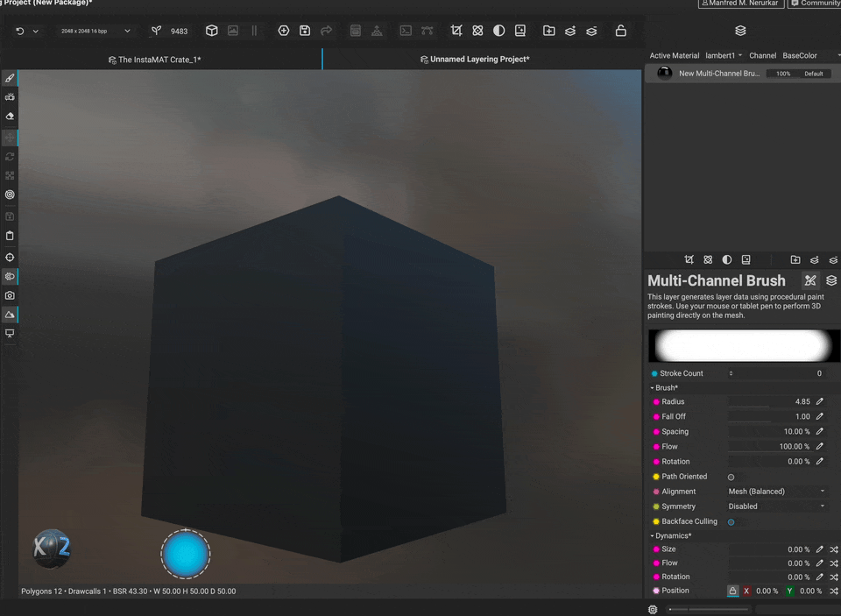Adjust the Radius slider in Brush settings
This screenshot has width=841, height=616.
pyautogui.click(x=769, y=402)
